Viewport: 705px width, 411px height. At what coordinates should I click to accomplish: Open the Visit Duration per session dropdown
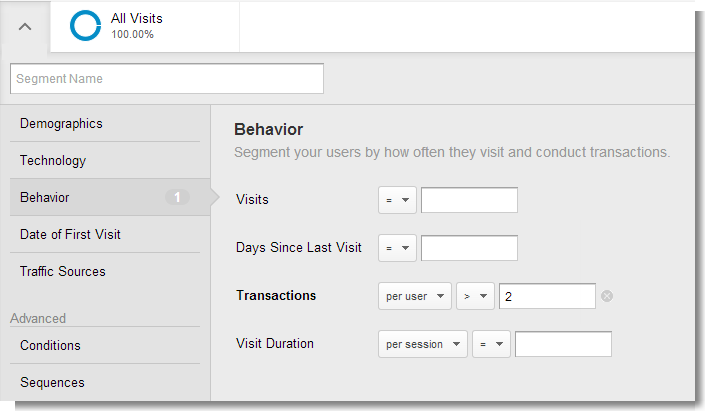click(422, 344)
